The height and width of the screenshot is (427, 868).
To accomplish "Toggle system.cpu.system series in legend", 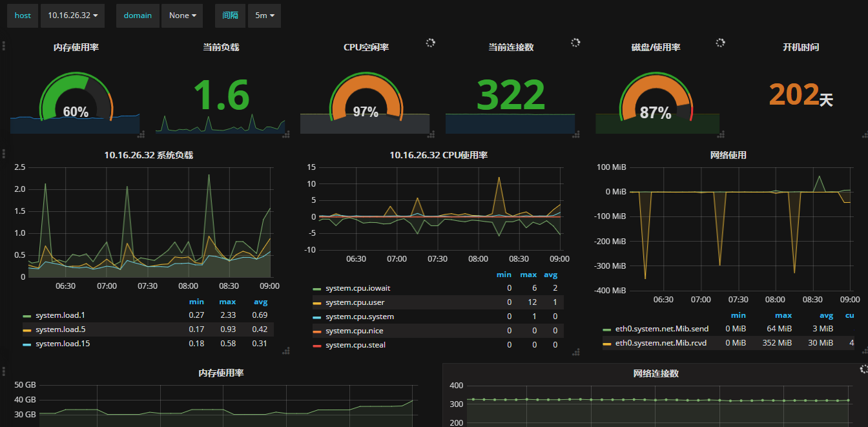I will (360, 317).
